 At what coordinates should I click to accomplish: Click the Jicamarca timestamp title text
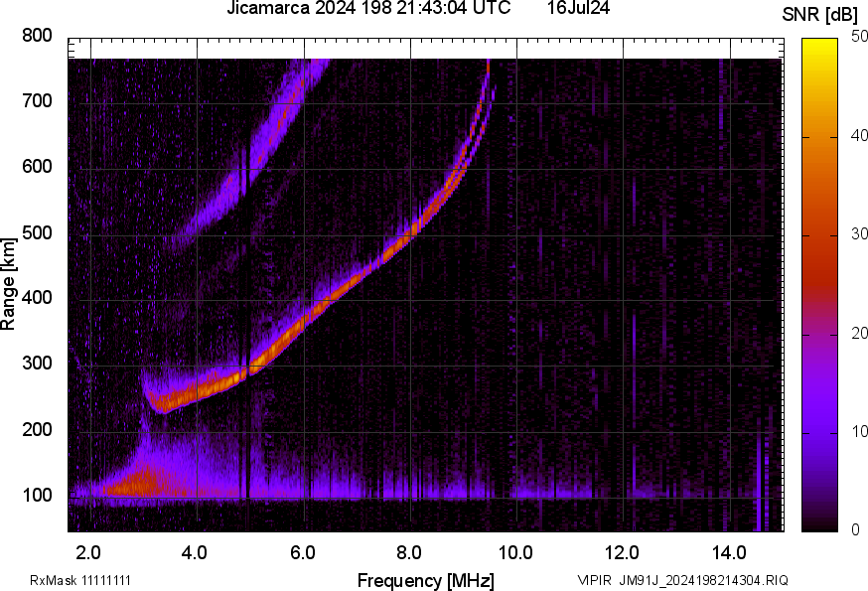pyautogui.click(x=368, y=9)
